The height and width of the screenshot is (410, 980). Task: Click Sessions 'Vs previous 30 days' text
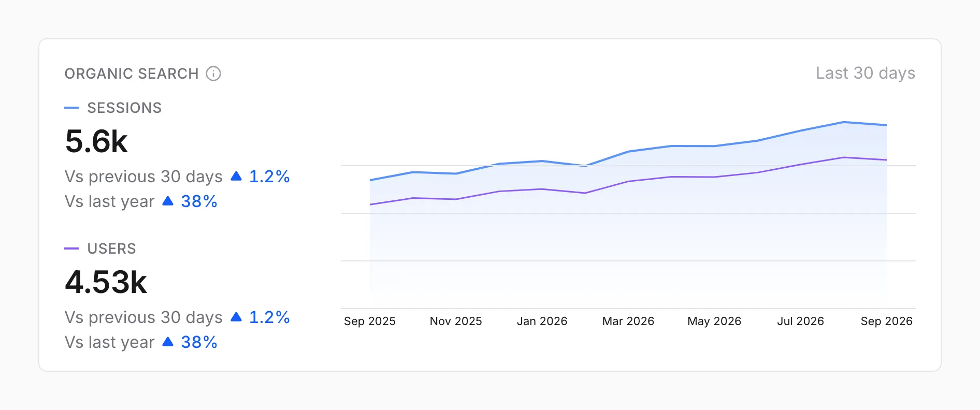point(143,177)
